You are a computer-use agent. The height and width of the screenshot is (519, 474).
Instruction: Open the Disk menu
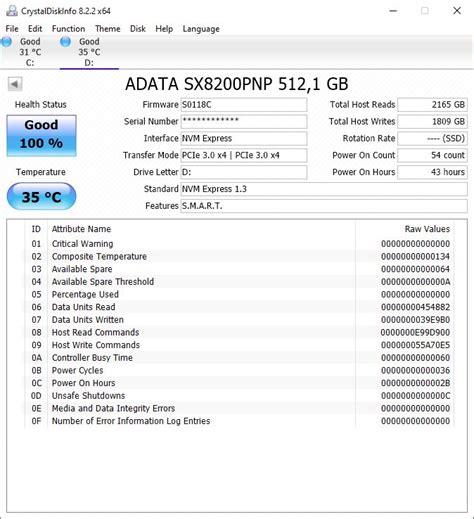point(138,29)
